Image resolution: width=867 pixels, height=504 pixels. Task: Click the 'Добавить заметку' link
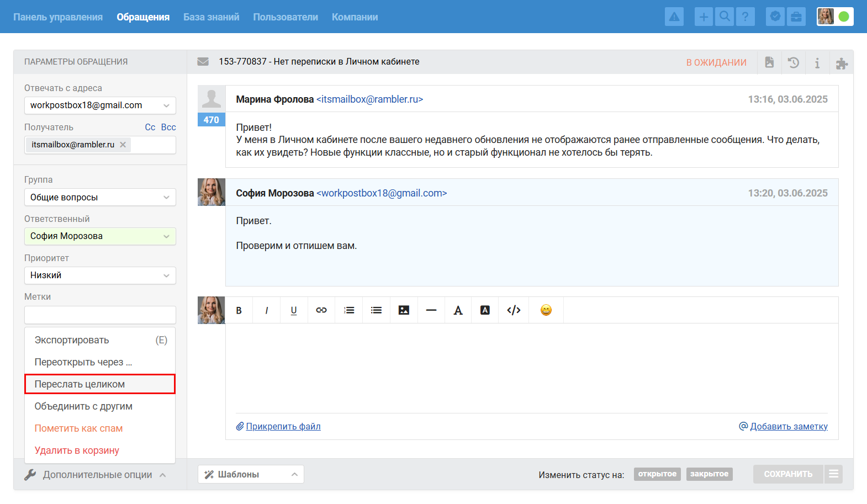pyautogui.click(x=789, y=426)
